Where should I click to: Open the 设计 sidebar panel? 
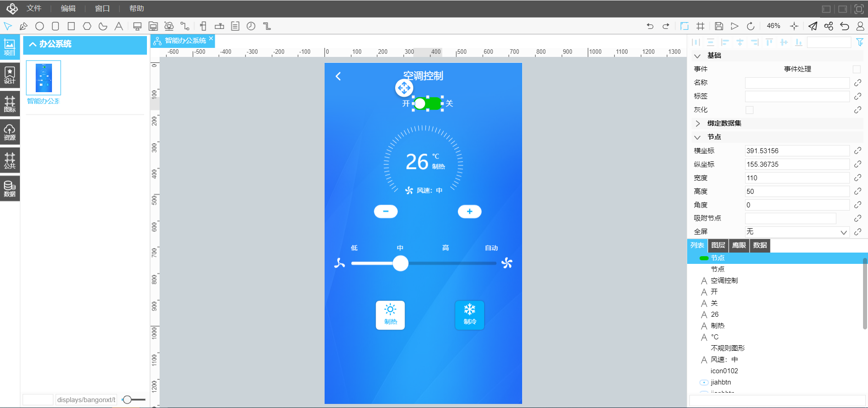(x=10, y=75)
